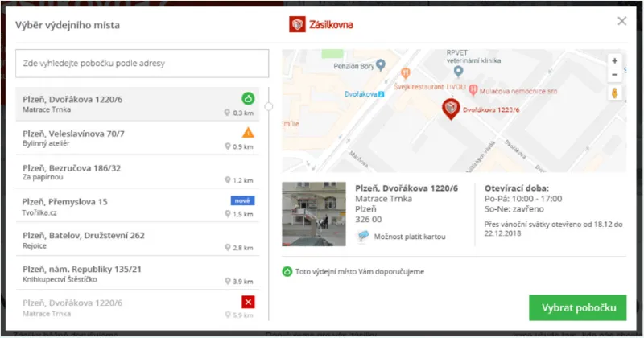644x338 pixels.
Task: Select branch Plzeň, Přemyslova 15 Tvořilka.cz
Action: click(x=137, y=206)
